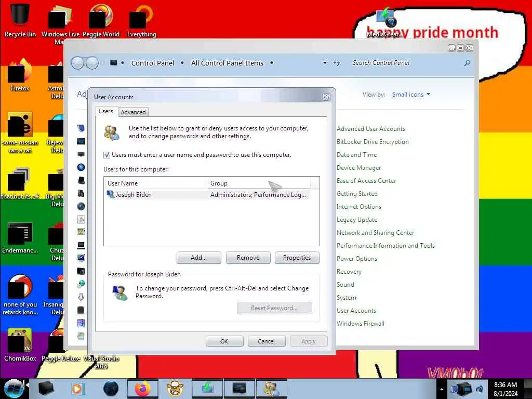Toggle 'Users must enter a user name' checkbox
532x399 pixels.
click(x=107, y=155)
